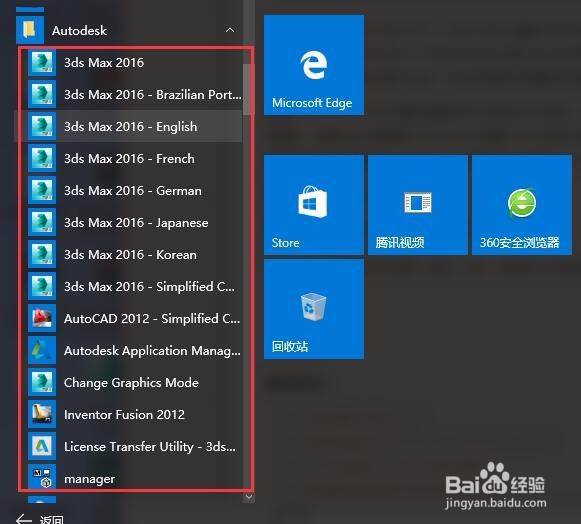Open the 360安全浏览器 tile
581x524 pixels.
[522, 205]
